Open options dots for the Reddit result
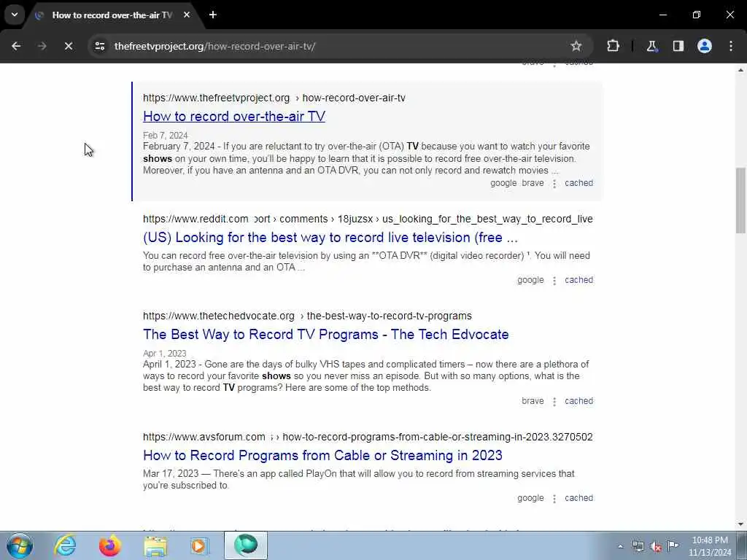The image size is (747, 560). tap(554, 281)
